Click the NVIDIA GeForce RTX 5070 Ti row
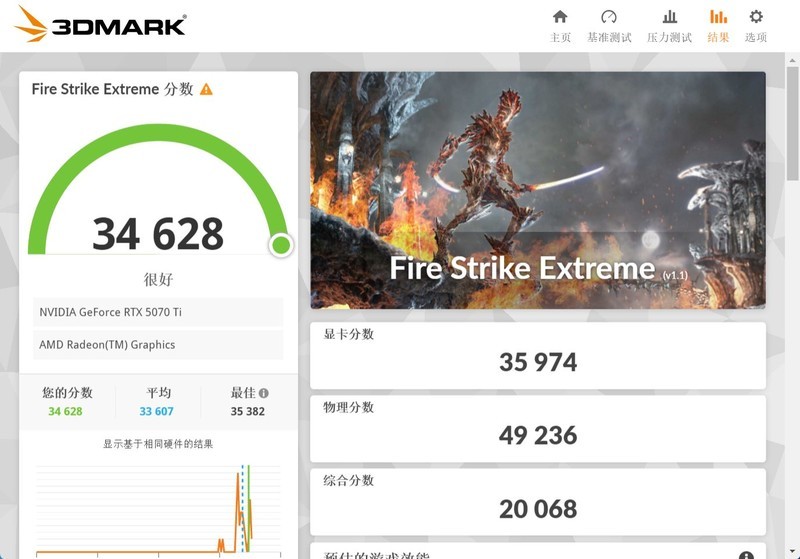This screenshot has height=559, width=800. point(158,312)
